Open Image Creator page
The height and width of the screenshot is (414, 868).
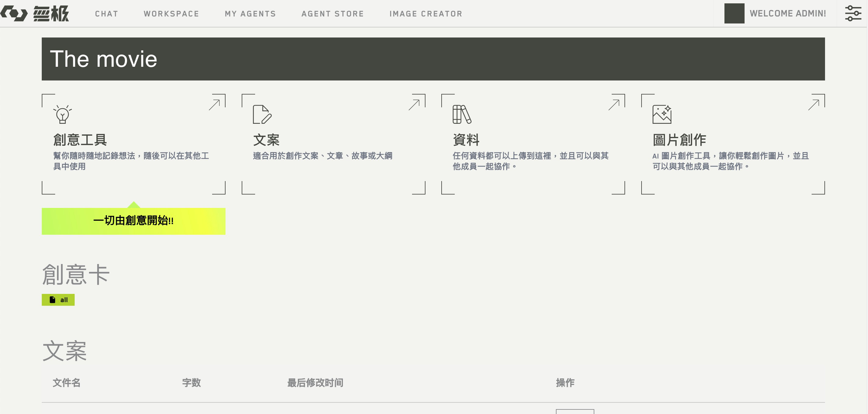click(x=426, y=14)
